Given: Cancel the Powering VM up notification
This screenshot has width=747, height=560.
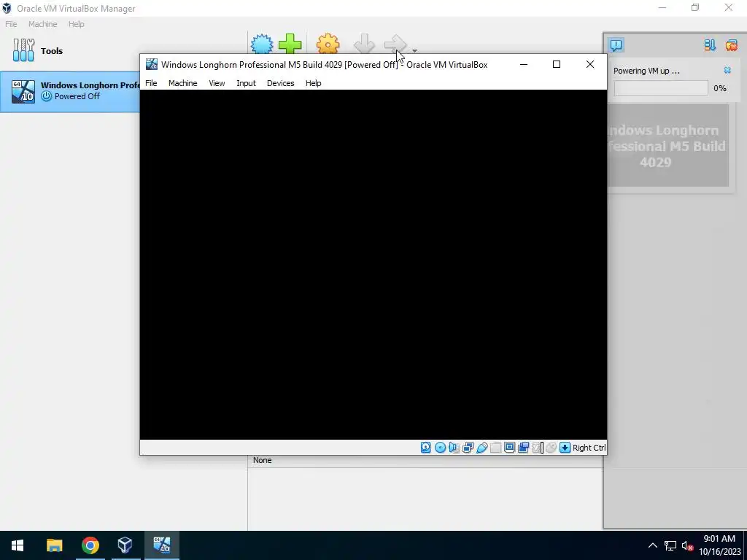Looking at the screenshot, I should point(727,71).
